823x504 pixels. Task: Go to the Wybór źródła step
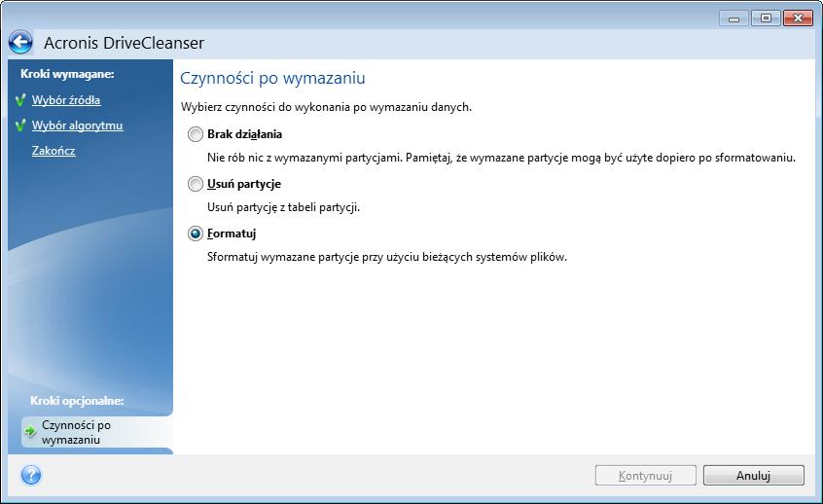pyautogui.click(x=66, y=100)
